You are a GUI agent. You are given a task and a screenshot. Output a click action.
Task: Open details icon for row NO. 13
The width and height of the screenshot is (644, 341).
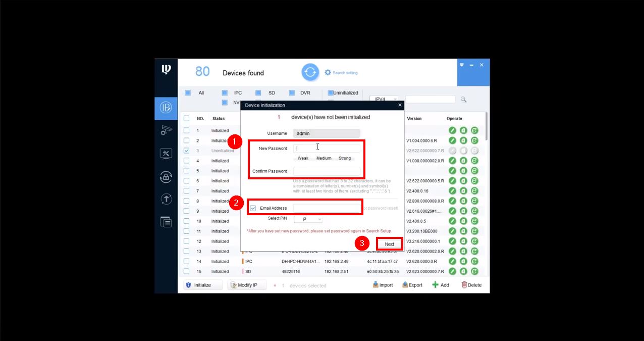463,252
